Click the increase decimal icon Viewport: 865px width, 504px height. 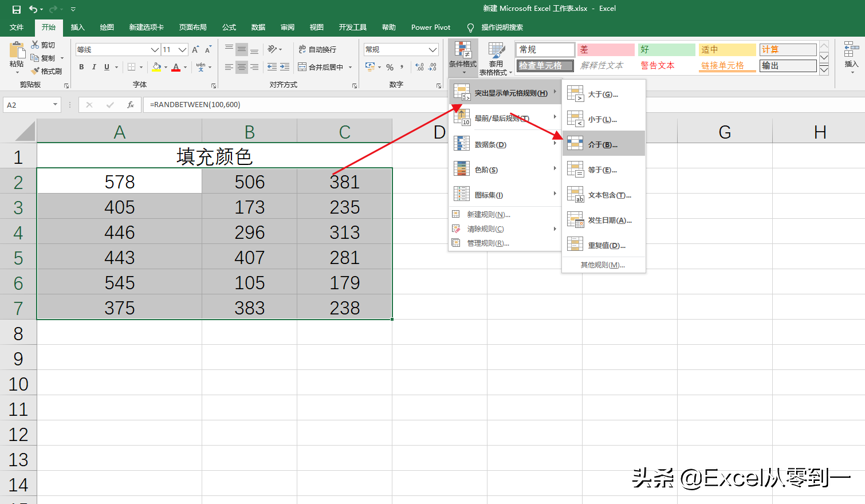(420, 67)
